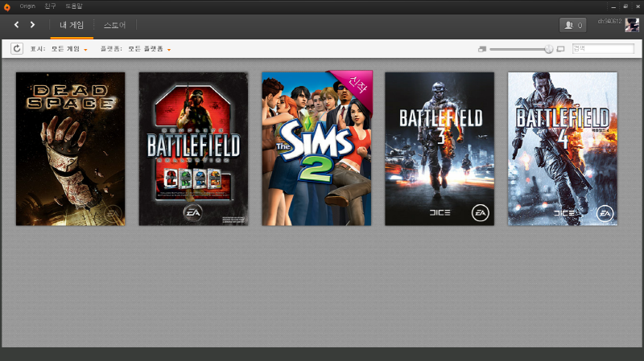Screen dimensions: 644x361
Task: Open the 친구 menu
Action: pyautogui.click(x=51, y=6)
